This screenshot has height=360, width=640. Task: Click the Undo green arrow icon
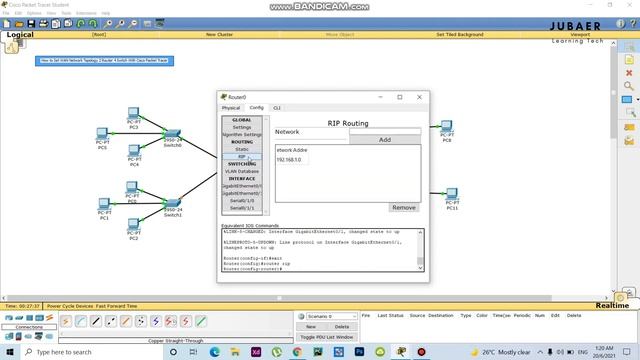tap(81, 24)
